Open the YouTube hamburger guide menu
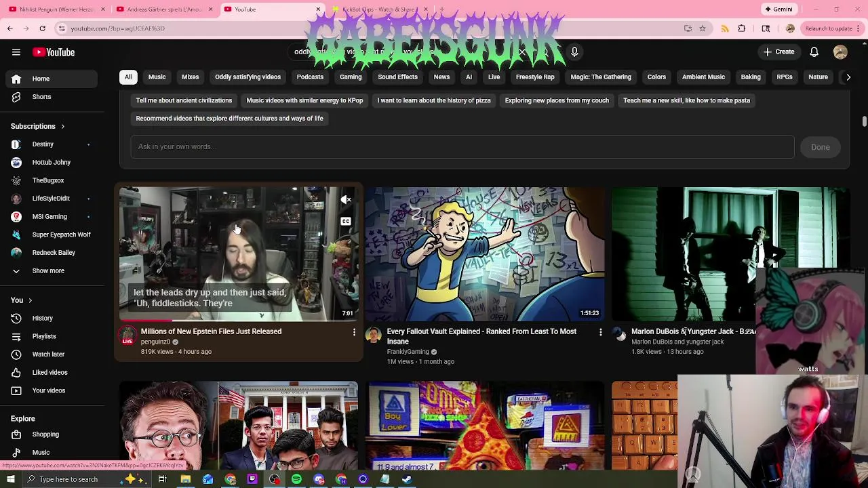Viewport: 868px width, 488px height. [x=16, y=52]
